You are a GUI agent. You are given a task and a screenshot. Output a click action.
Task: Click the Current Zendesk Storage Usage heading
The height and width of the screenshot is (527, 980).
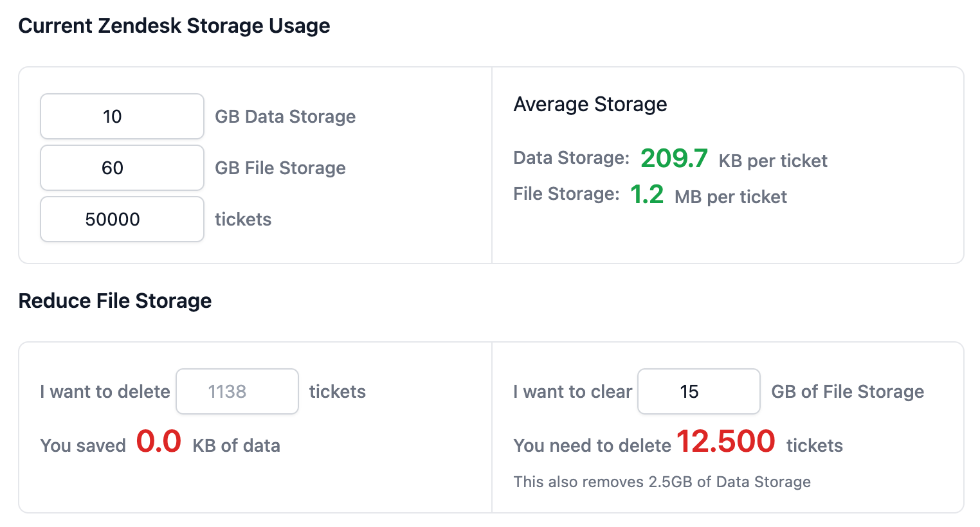point(174,26)
